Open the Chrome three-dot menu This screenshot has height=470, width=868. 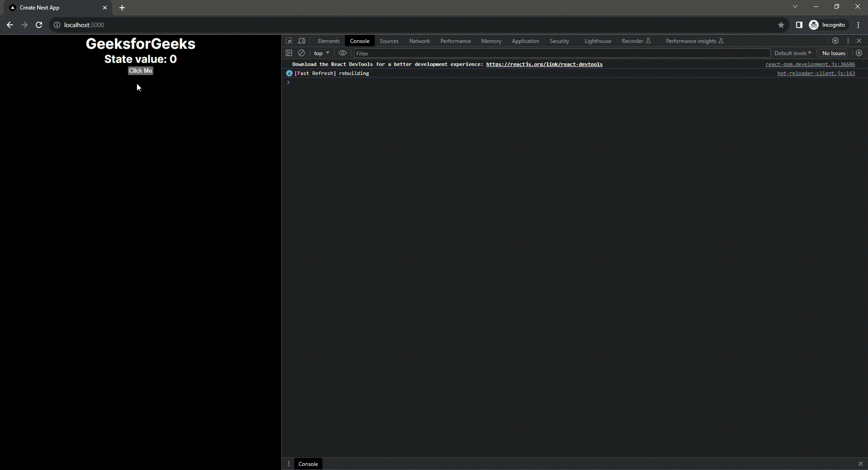pos(858,25)
